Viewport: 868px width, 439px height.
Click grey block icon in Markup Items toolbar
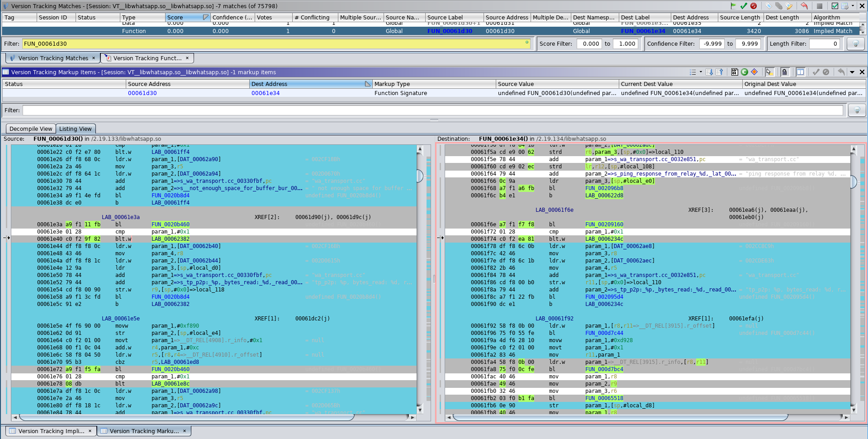pyautogui.click(x=826, y=72)
